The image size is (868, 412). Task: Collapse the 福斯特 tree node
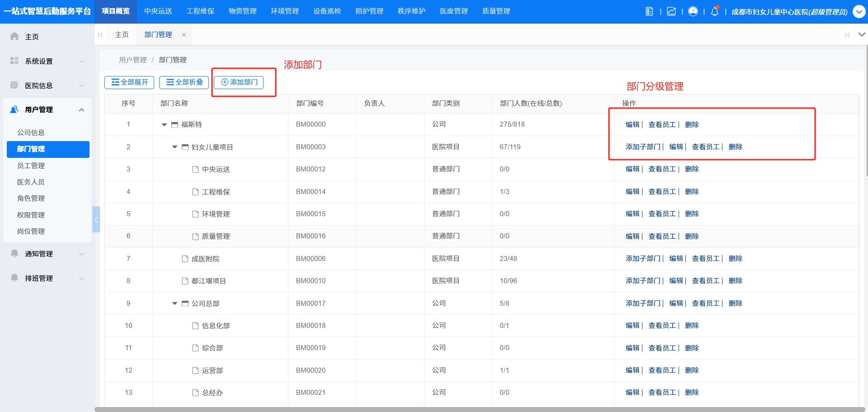[x=164, y=125]
